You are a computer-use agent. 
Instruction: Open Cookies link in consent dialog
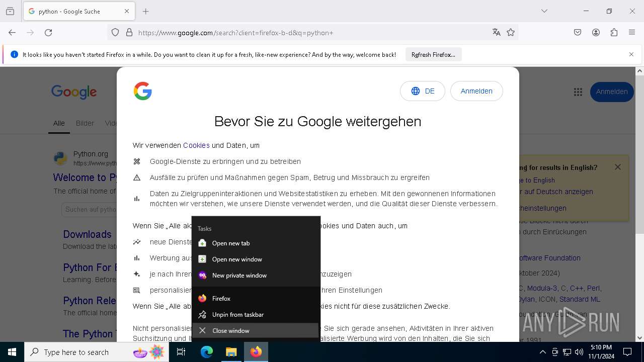click(196, 145)
